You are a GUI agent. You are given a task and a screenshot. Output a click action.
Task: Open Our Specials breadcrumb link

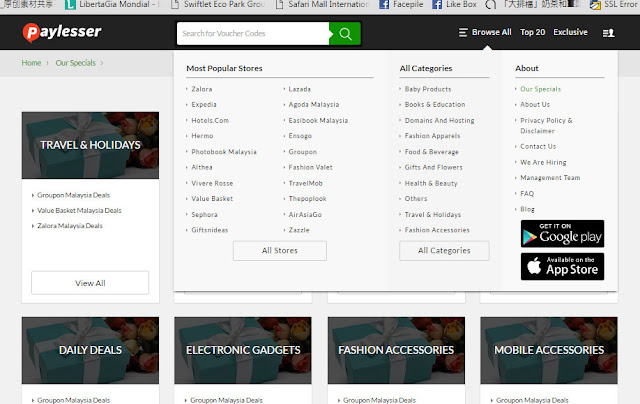click(76, 63)
